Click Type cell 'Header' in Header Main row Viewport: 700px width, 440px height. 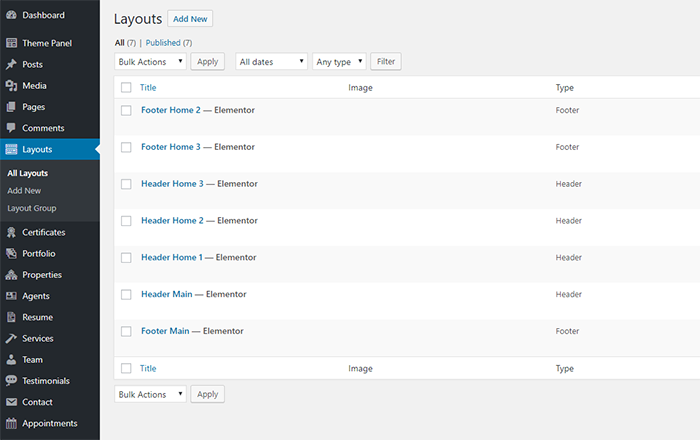pos(569,295)
